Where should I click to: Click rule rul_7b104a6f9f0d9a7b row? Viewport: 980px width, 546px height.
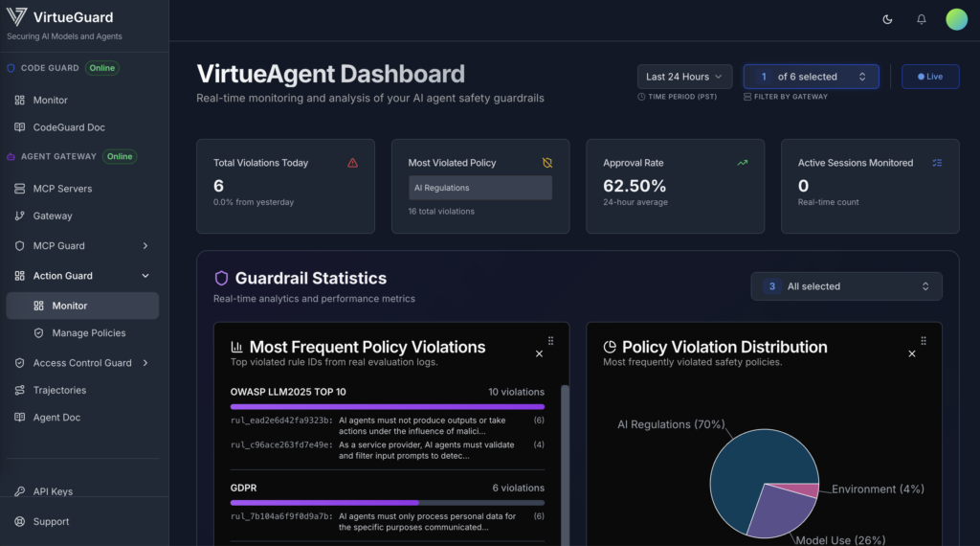[388, 522]
